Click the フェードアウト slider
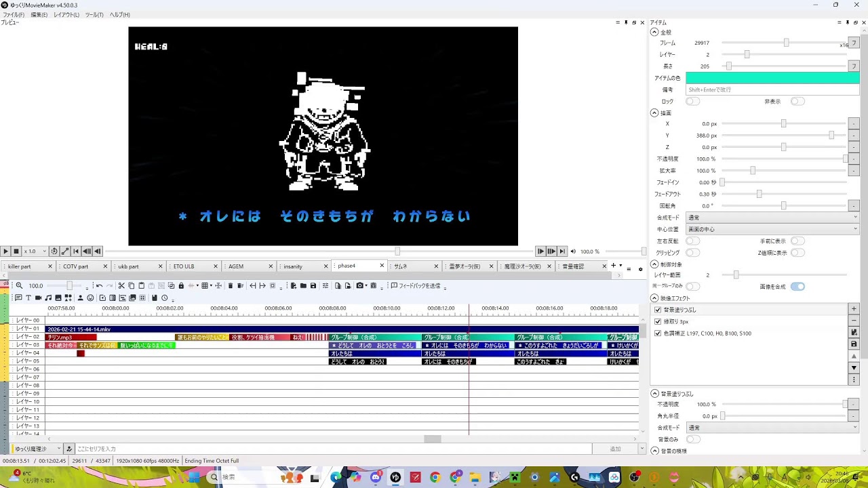868x488 pixels. tap(783, 194)
